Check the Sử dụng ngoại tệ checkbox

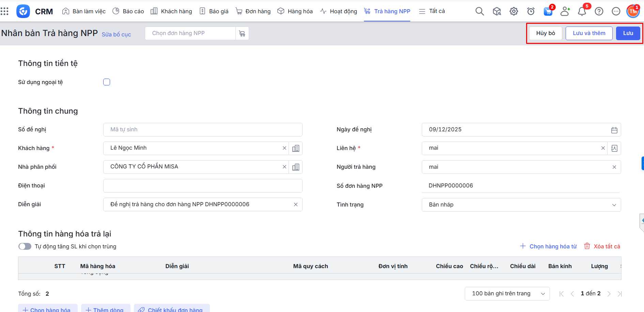coord(107,82)
